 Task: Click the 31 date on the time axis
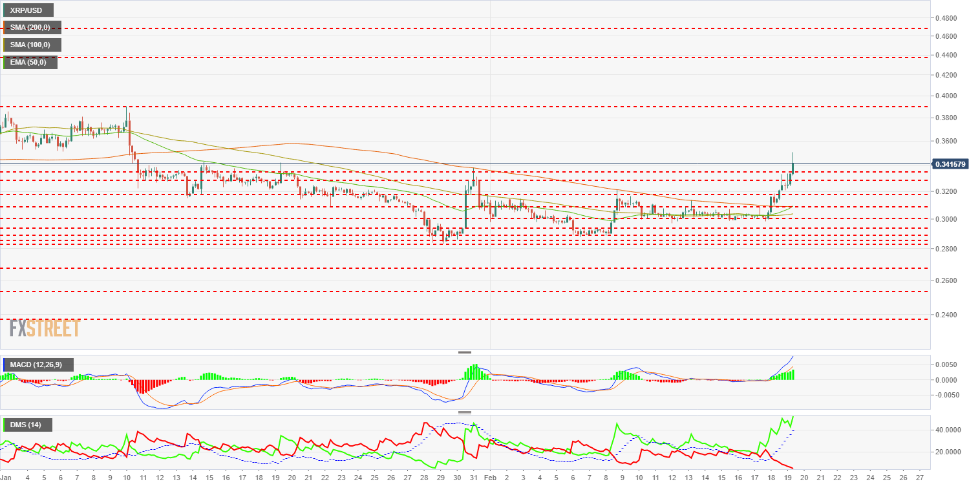474,478
